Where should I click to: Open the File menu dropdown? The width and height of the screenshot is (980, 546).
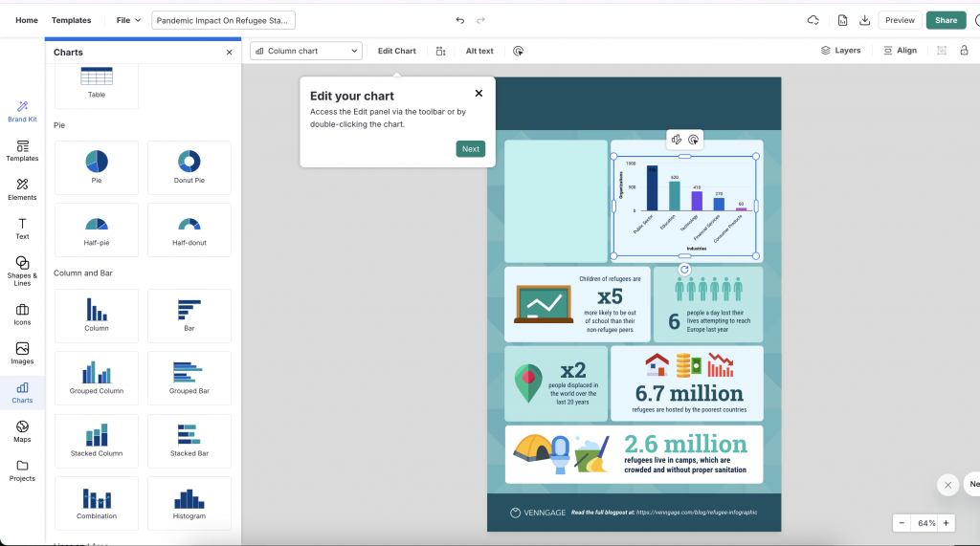point(129,20)
